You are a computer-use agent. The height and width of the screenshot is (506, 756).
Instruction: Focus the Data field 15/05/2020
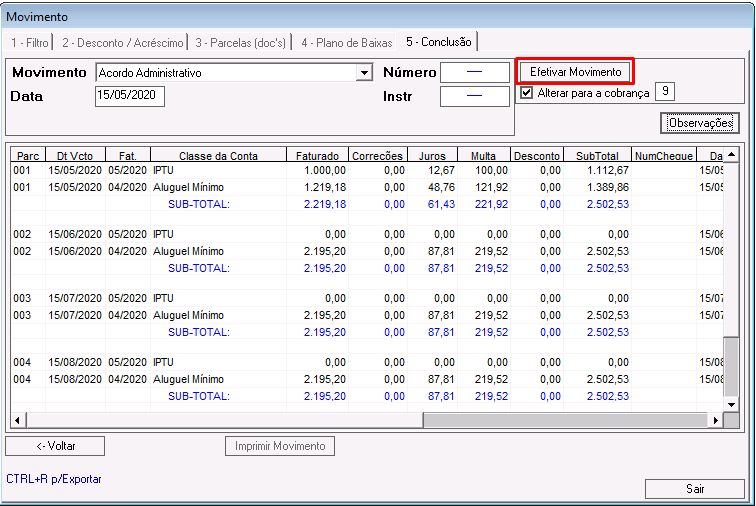[x=130, y=96]
